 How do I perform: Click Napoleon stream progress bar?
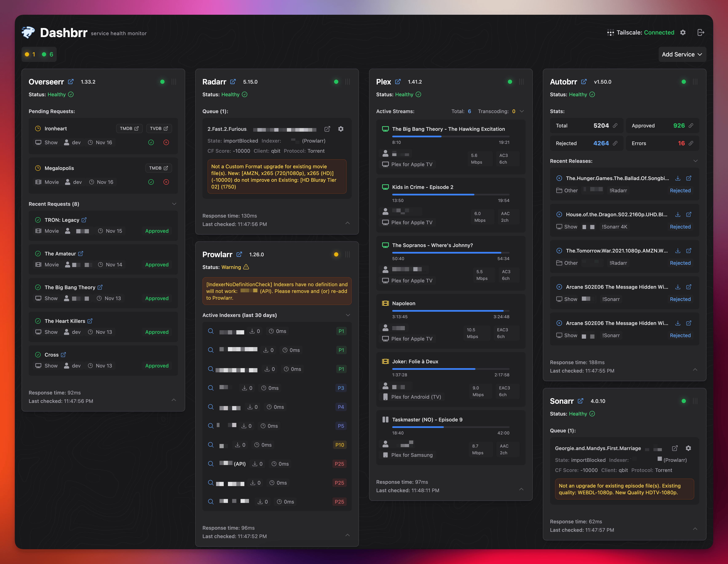click(x=451, y=311)
